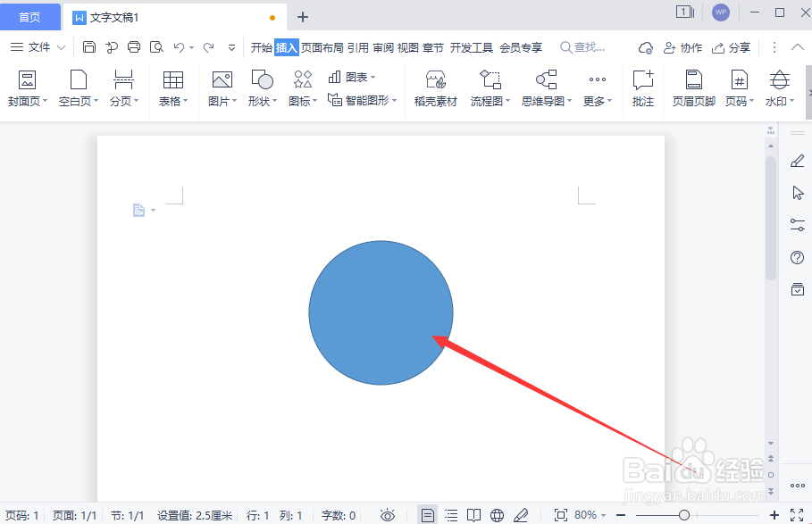Collapse the ribbon with the chevron

798,47
